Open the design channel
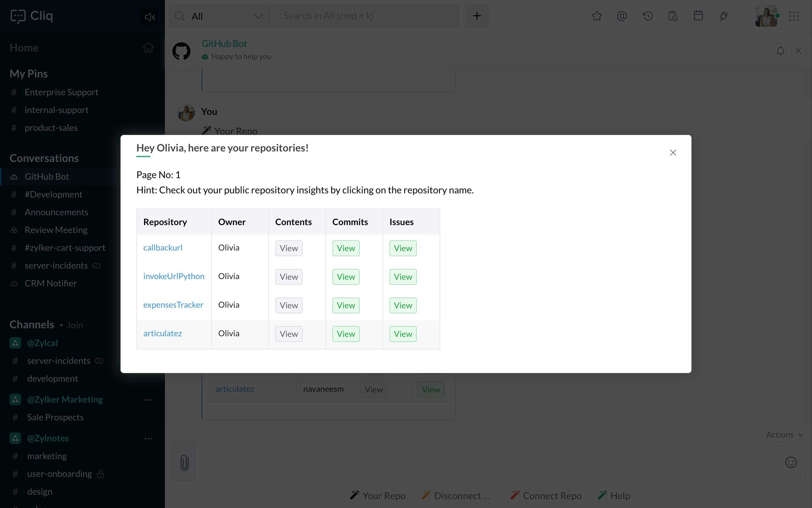 click(40, 491)
